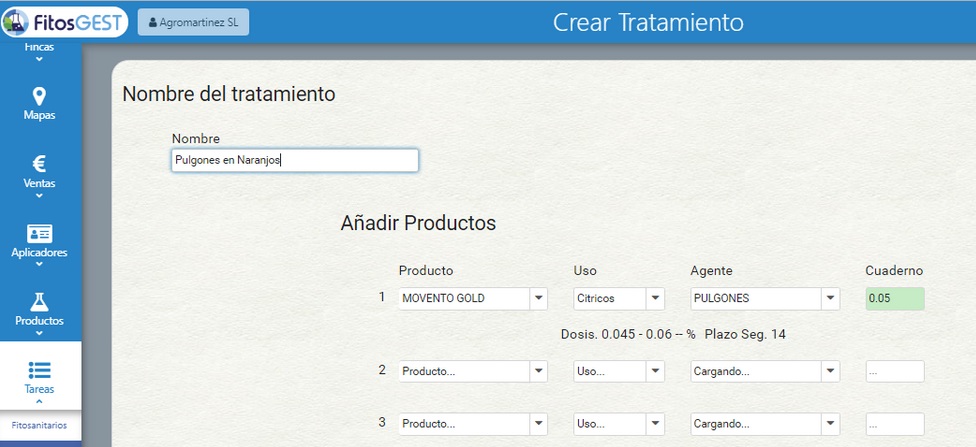The height and width of the screenshot is (447, 976).
Task: Click the flask icon for Productos
Action: pyautogui.click(x=39, y=302)
